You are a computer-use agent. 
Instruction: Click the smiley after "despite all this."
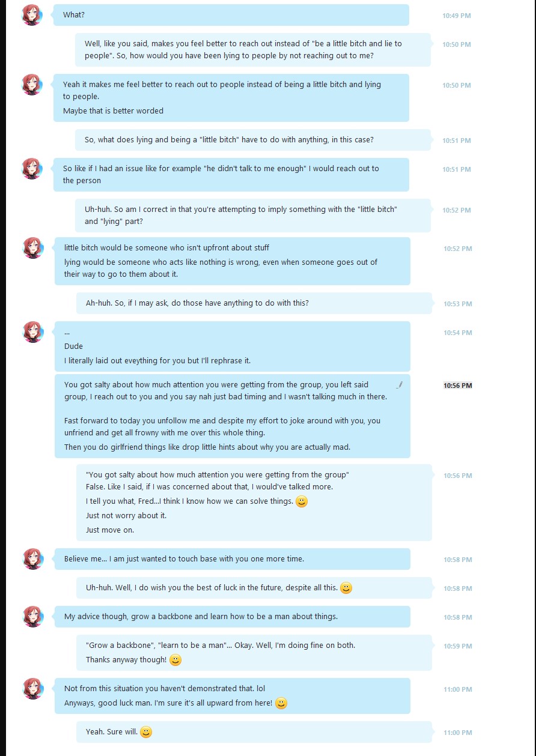point(346,588)
